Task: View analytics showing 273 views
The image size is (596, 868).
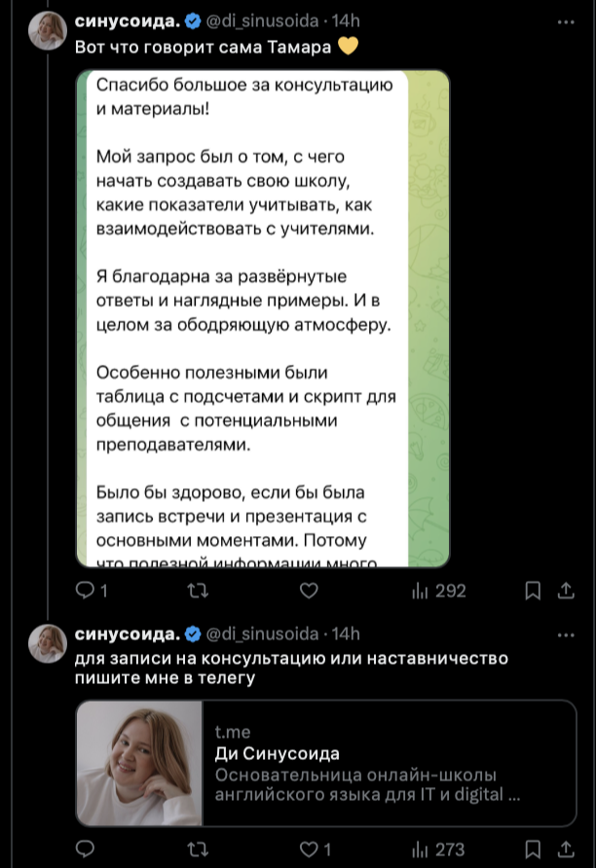Action: [438, 849]
